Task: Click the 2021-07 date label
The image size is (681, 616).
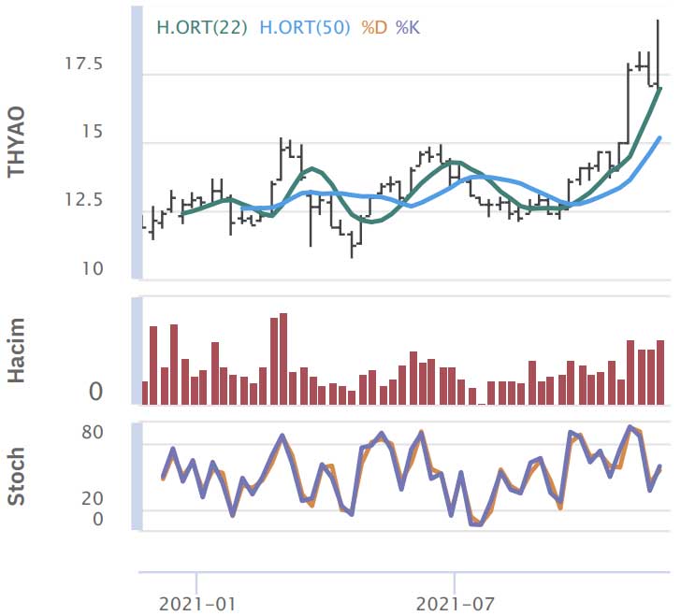Action: [455, 604]
